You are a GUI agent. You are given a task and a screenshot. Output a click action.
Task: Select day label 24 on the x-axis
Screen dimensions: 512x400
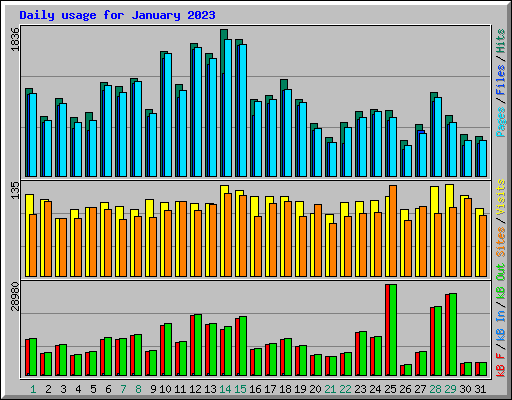pyautogui.click(x=375, y=389)
